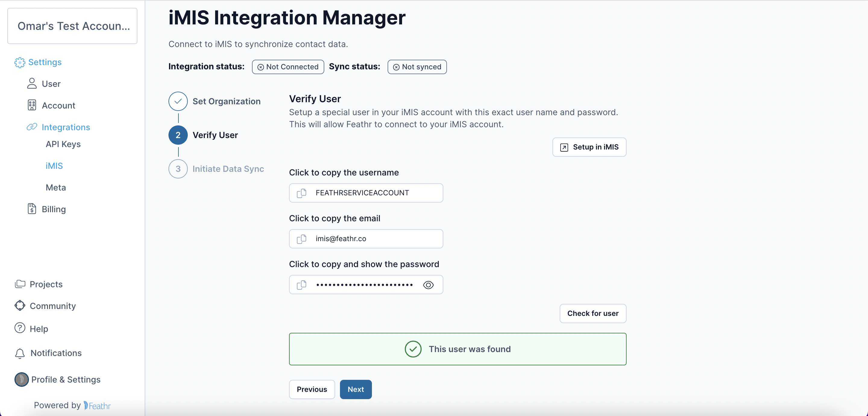Screen dimensions: 868x416
Task: Click the Account building icon
Action: click(x=32, y=105)
